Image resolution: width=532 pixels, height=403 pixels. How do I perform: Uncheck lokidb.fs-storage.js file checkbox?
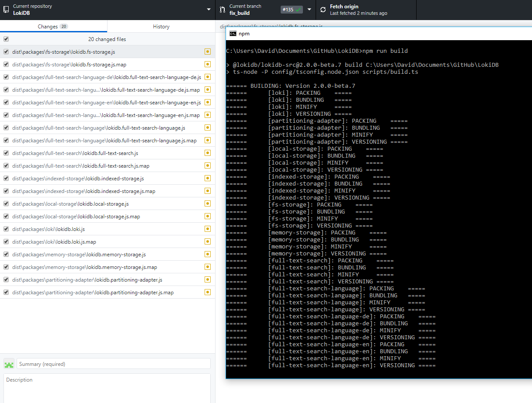point(6,52)
